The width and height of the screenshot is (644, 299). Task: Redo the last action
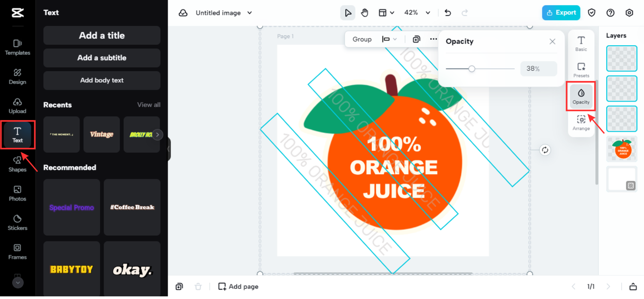pyautogui.click(x=465, y=13)
